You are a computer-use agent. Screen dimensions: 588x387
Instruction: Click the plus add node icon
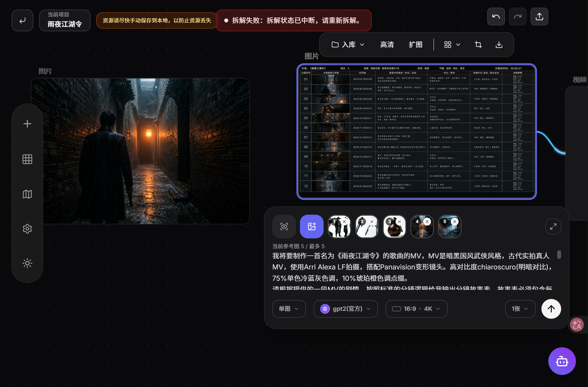tap(27, 124)
